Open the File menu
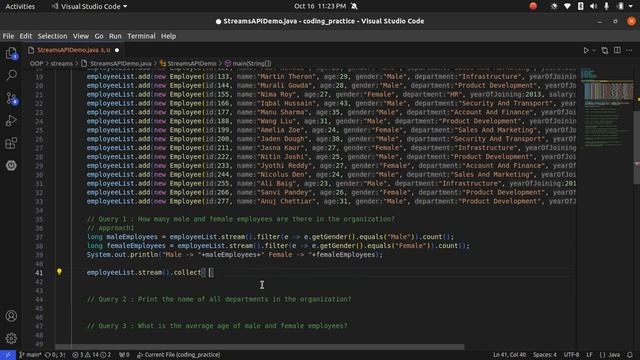This screenshot has width=640, height=360. point(8,36)
